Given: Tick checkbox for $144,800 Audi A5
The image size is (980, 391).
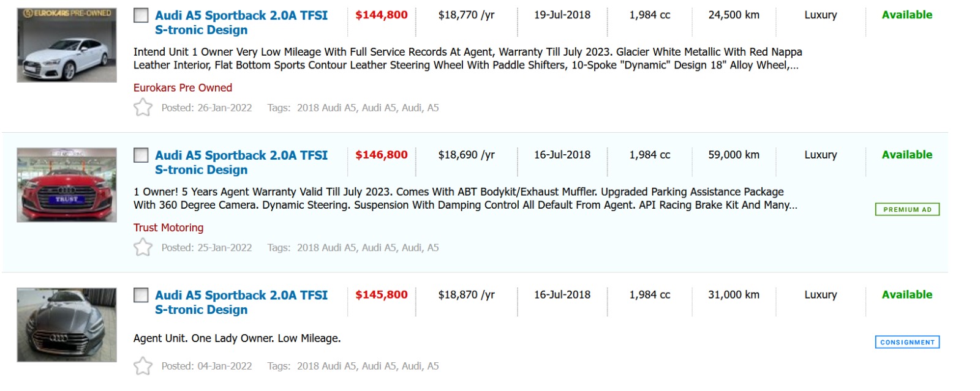Looking at the screenshot, I should (141, 15).
